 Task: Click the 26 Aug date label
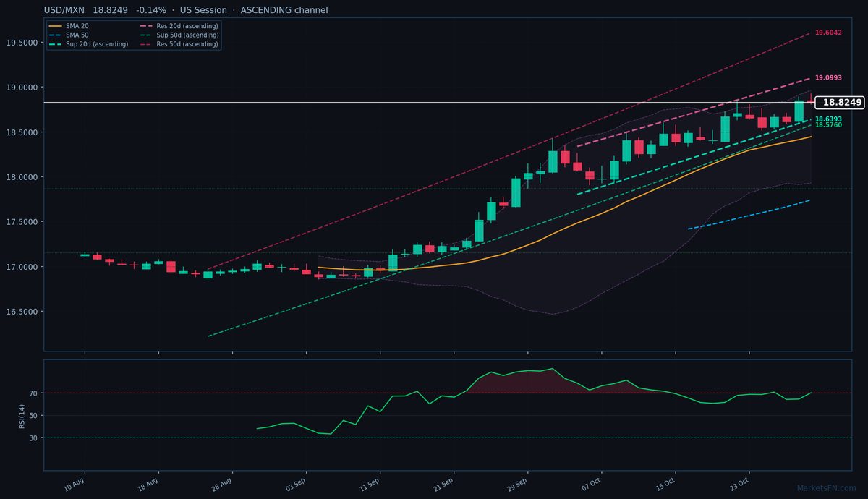coord(221,484)
